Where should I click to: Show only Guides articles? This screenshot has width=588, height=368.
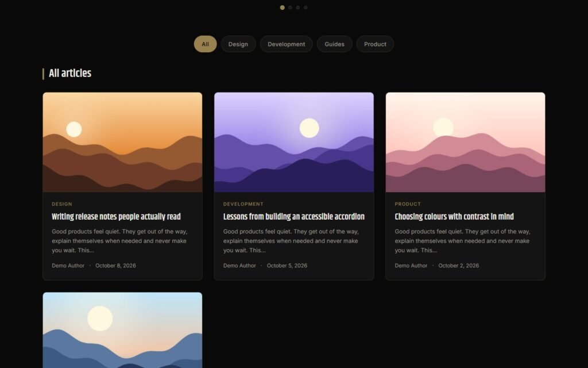pyautogui.click(x=335, y=44)
